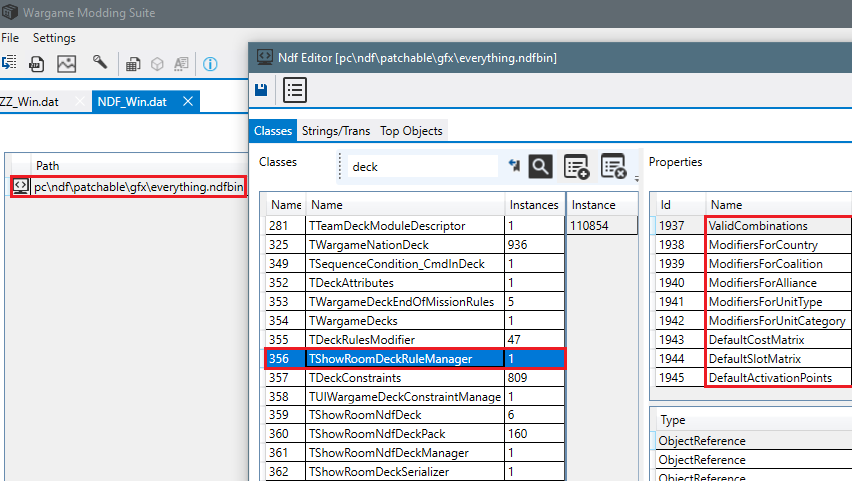The width and height of the screenshot is (852, 481).
Task: Select the TShowRoomNdfDeck class row
Action: [415, 415]
